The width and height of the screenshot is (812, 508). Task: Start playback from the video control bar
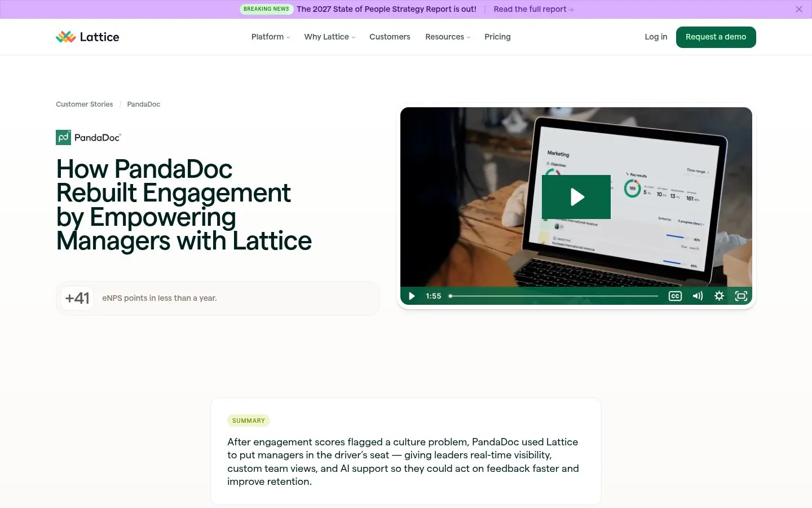coord(412,296)
